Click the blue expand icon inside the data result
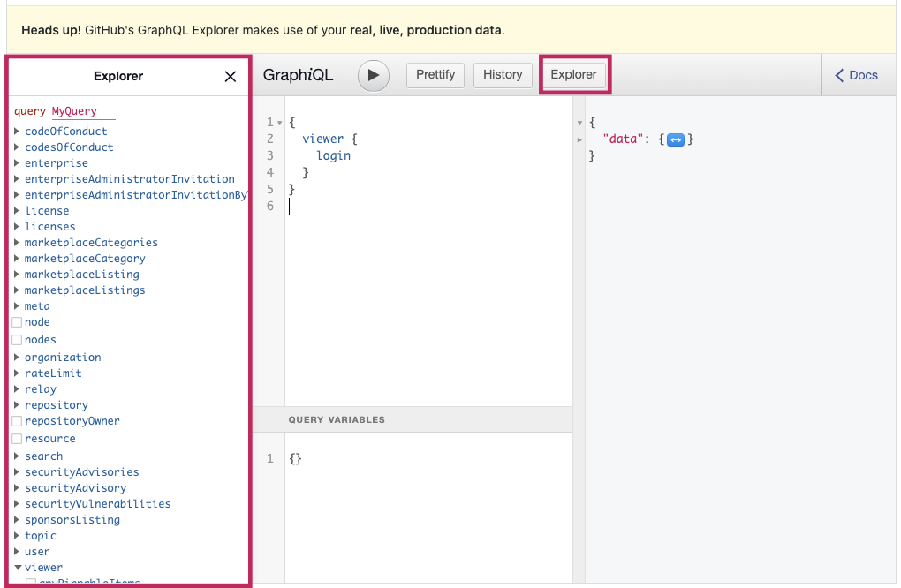The width and height of the screenshot is (901, 588). click(675, 139)
